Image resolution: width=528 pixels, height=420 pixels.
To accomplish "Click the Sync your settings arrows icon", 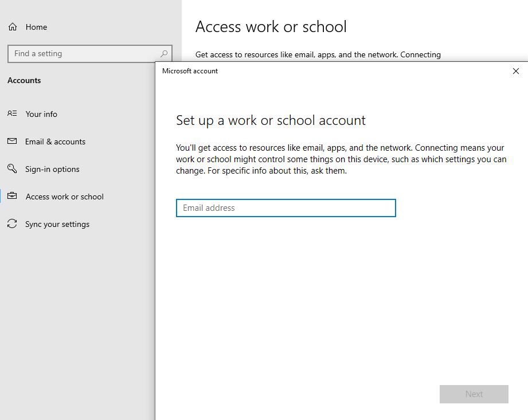I will (x=12, y=223).
